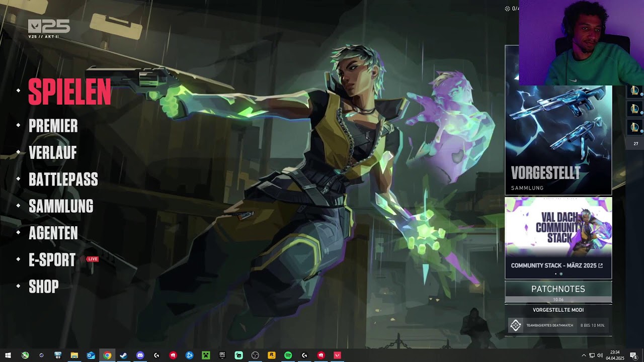Image resolution: width=644 pixels, height=362 pixels.
Task: Open the SHOP menu entry
Action: [44, 287]
